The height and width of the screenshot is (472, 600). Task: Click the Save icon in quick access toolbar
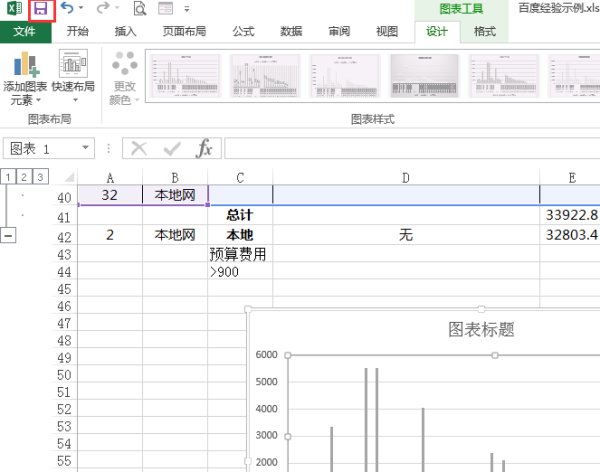coord(41,10)
